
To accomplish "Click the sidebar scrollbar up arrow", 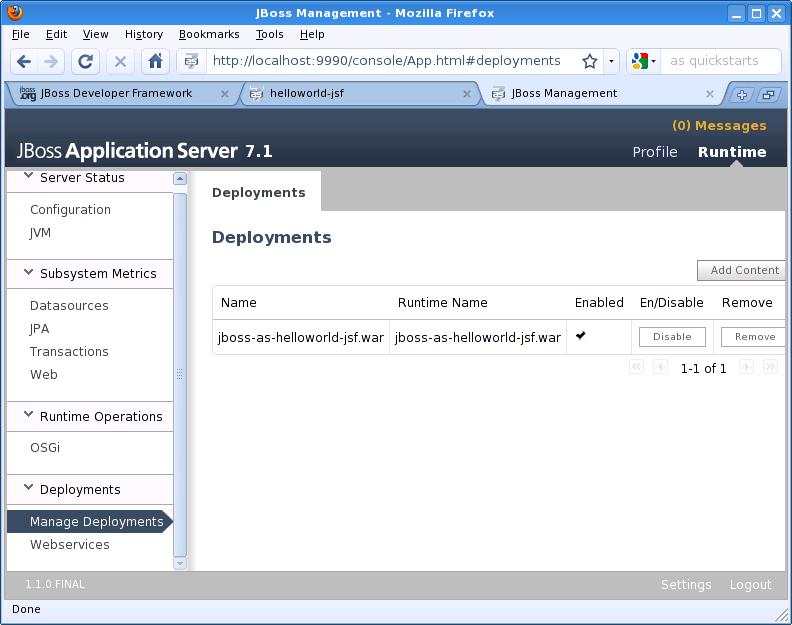I will tap(180, 179).
